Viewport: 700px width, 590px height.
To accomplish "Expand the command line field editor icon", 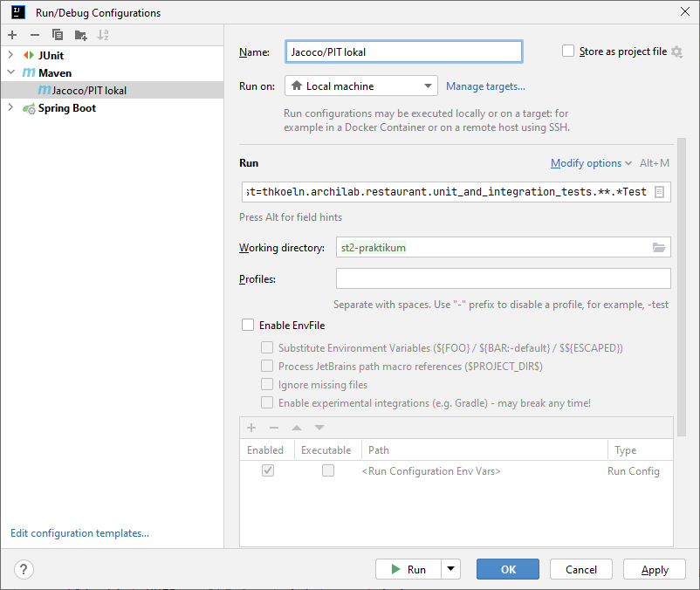I will tap(659, 192).
